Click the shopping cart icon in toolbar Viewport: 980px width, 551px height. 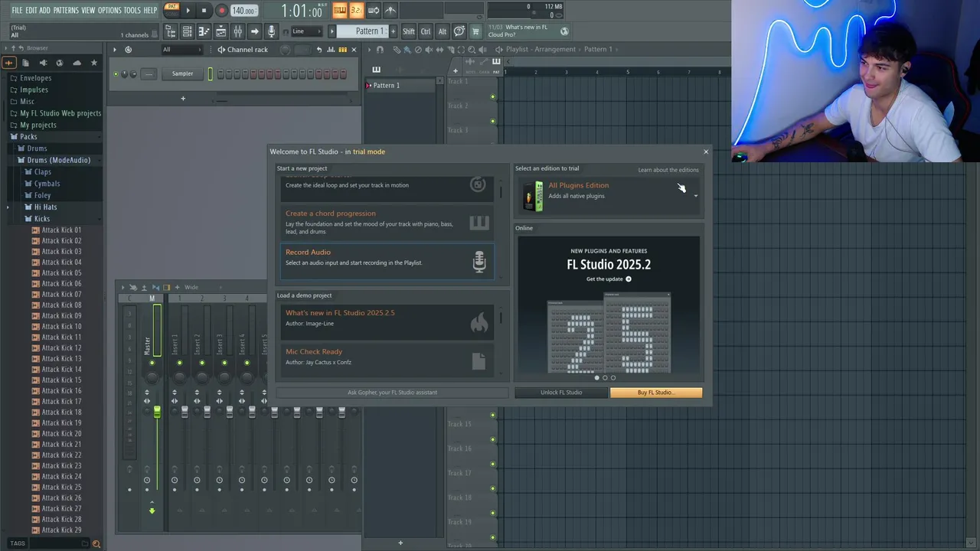coord(475,31)
